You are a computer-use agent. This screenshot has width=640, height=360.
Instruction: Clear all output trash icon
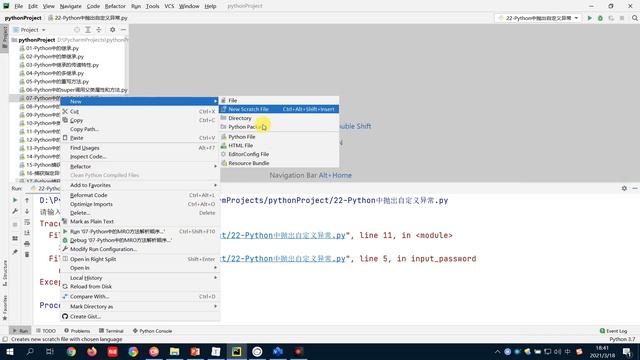(x=27, y=254)
